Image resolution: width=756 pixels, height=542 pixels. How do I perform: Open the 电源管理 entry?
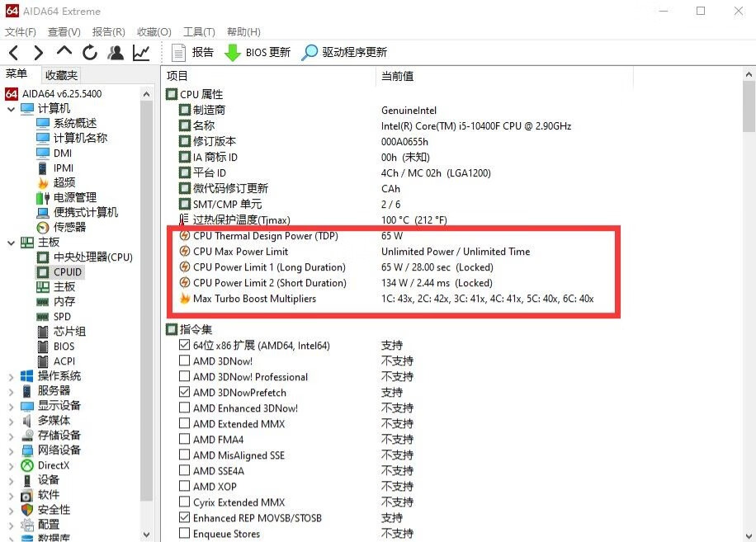[75, 197]
